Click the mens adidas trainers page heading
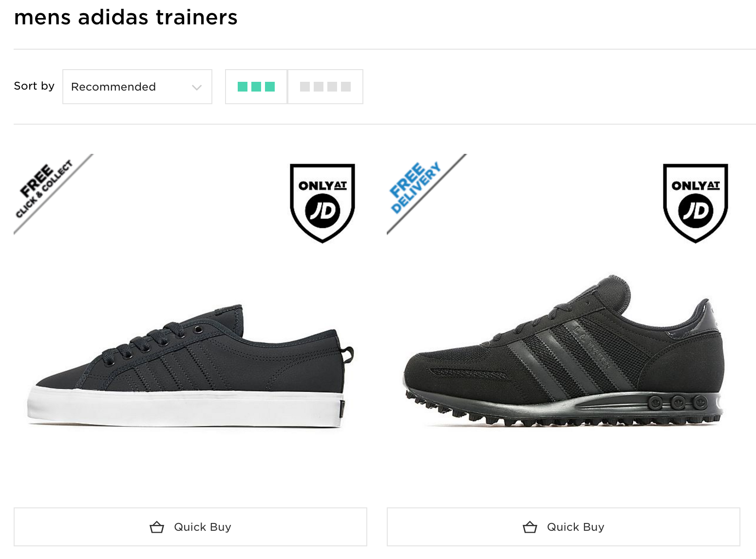 click(126, 18)
